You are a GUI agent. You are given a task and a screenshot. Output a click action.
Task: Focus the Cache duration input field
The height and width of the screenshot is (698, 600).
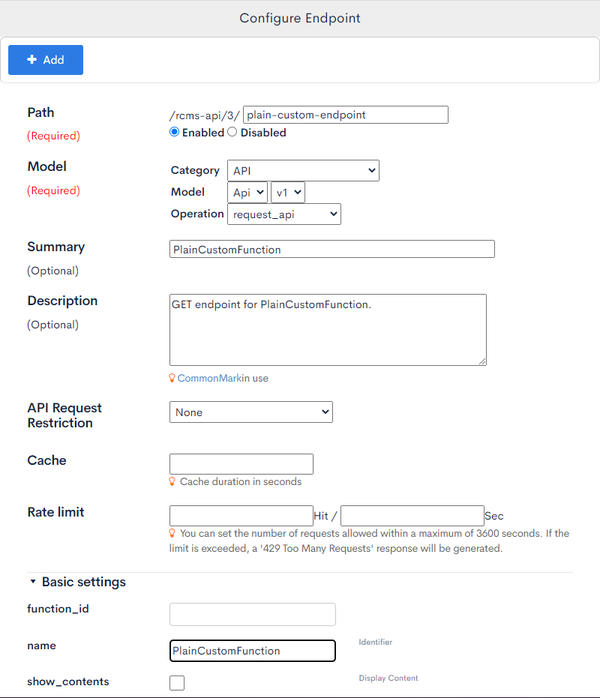241,464
